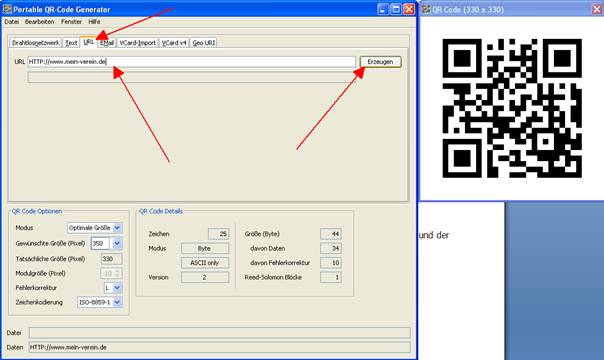Image resolution: width=604 pixels, height=360 pixels.
Task: Open the Zeichenkodierung ISO-8859-1 dropdown
Action: [x=99, y=302]
